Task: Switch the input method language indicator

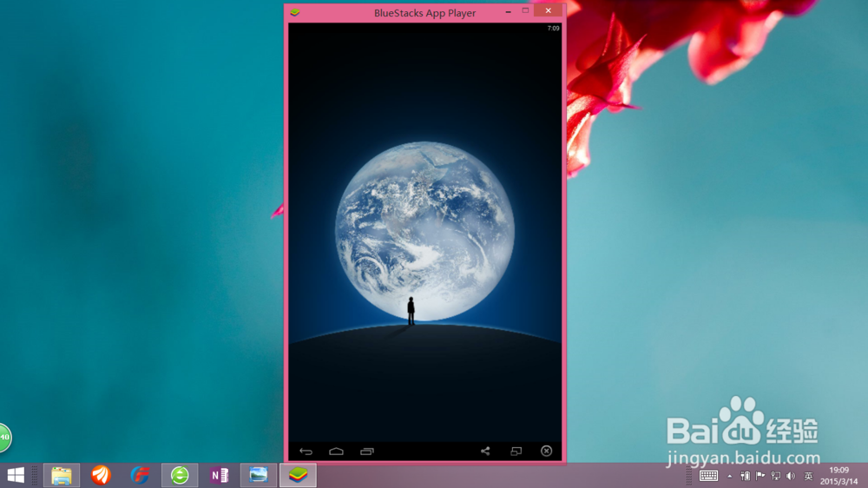Action: 808,476
